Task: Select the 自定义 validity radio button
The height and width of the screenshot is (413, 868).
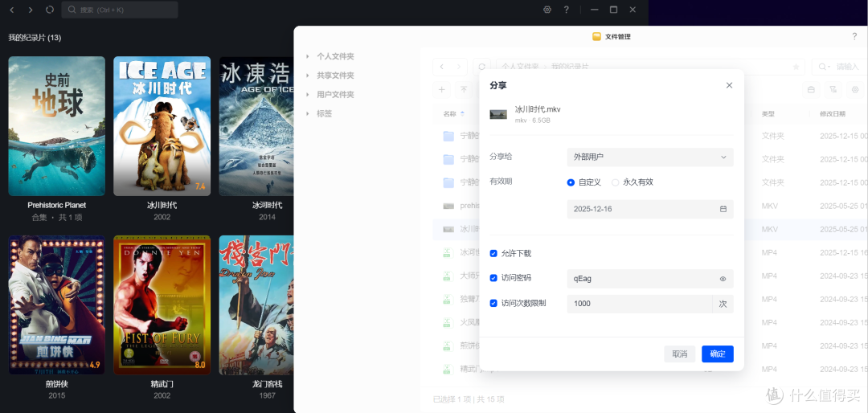Action: tap(571, 182)
